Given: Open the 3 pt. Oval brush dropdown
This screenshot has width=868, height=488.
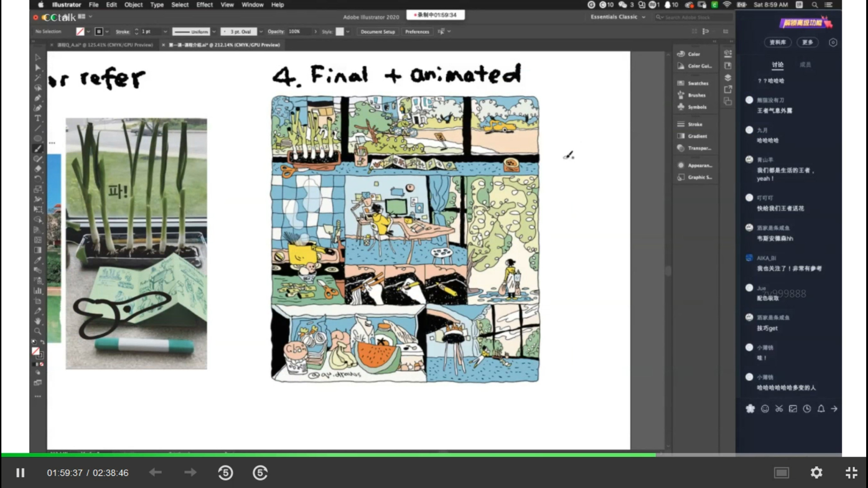Looking at the screenshot, I should coord(261,32).
